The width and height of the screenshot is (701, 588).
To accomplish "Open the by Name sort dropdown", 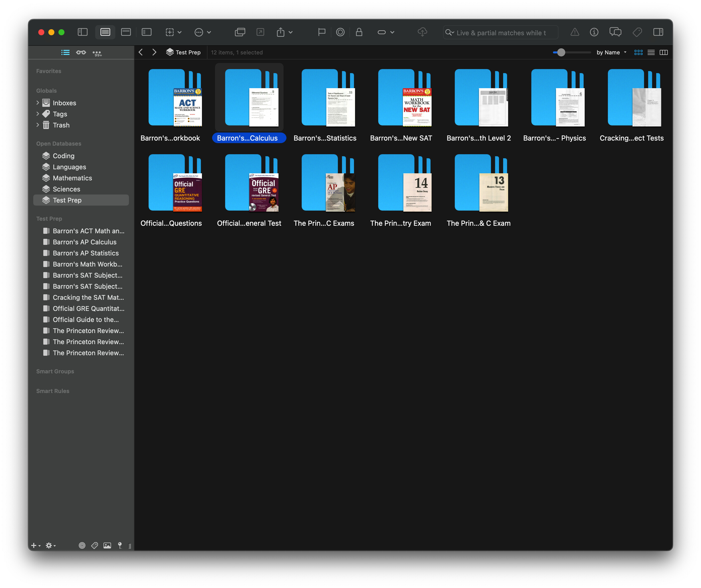I will [x=611, y=52].
